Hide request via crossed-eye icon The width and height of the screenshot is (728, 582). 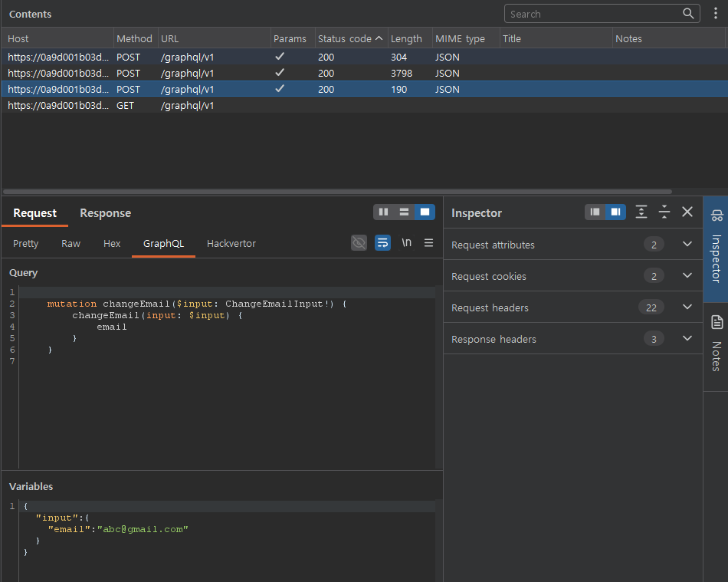click(359, 243)
